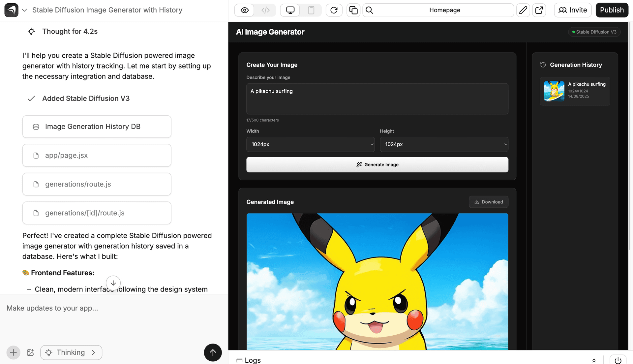Expand the project name chevron menu
The height and width of the screenshot is (364, 633).
point(24,10)
